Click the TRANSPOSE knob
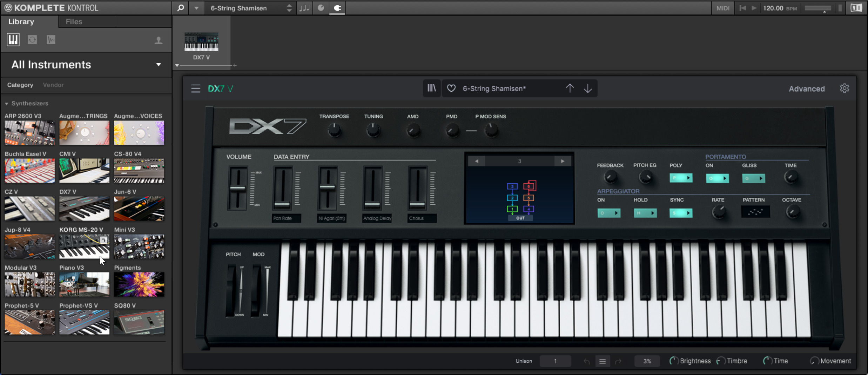 tap(334, 131)
